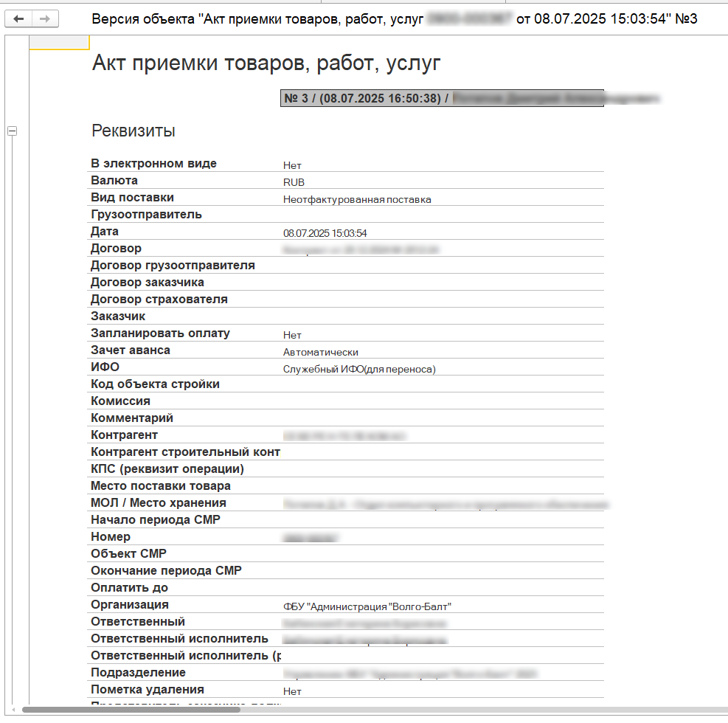The width and height of the screenshot is (728, 723).
Task: Select the Подразделение row label
Action: [x=138, y=673]
